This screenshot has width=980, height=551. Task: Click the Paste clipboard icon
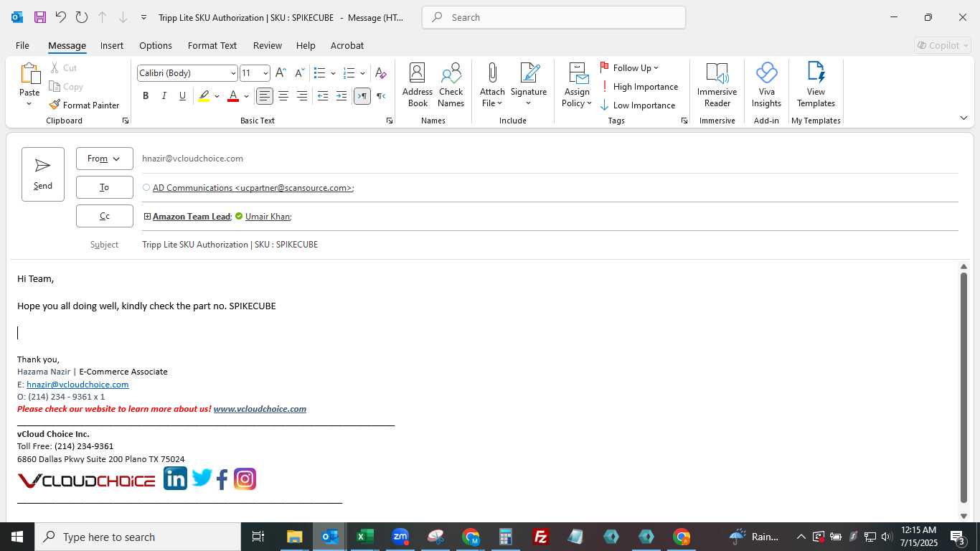click(x=29, y=74)
